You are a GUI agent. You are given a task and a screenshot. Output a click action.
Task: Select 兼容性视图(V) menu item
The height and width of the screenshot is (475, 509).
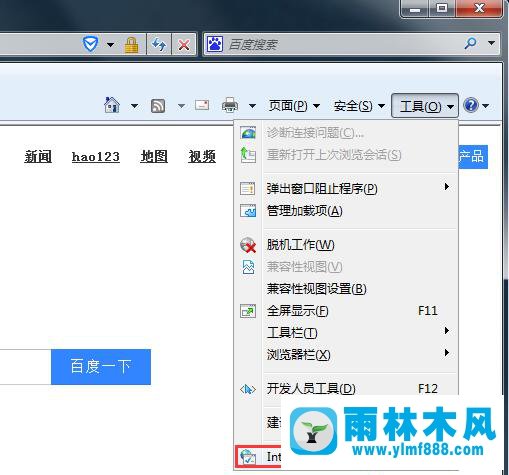345,267
